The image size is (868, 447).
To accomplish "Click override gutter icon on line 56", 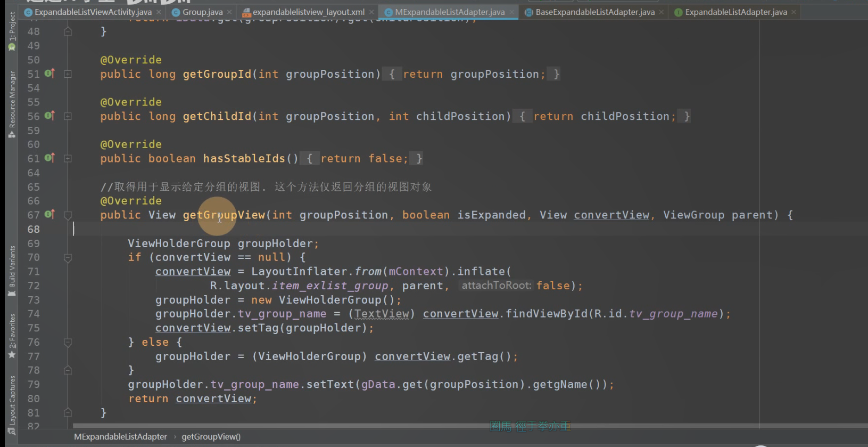I will click(49, 116).
